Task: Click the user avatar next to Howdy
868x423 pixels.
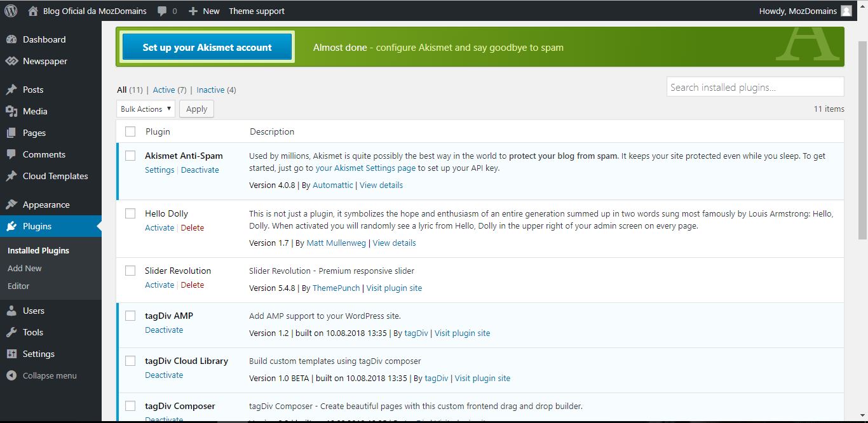Action: point(846,11)
